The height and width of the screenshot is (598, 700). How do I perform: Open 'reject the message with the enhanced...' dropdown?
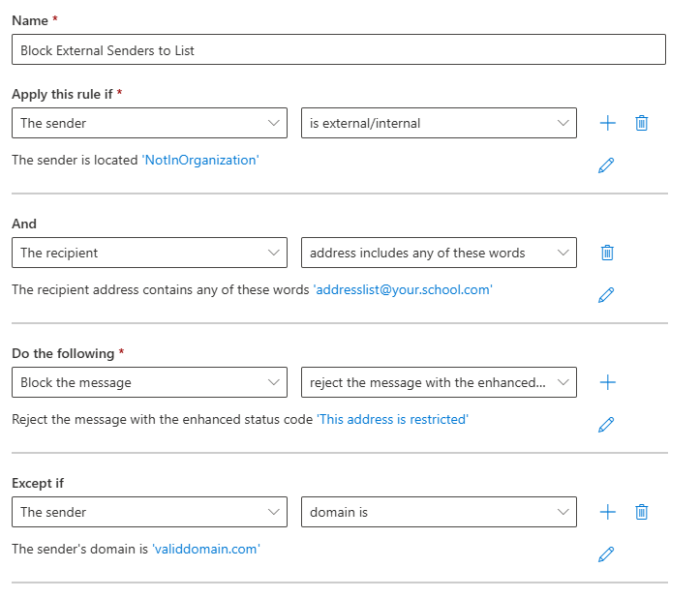[x=439, y=382]
